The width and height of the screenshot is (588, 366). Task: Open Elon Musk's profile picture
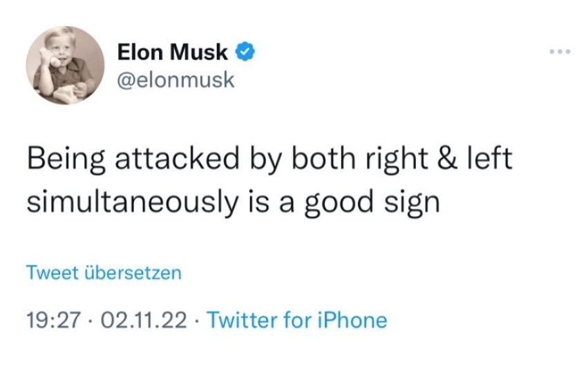[x=65, y=66]
